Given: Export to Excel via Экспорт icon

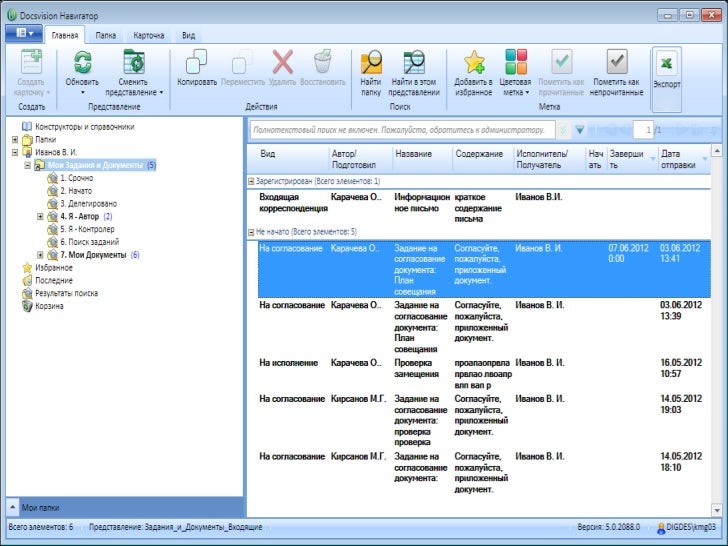Looking at the screenshot, I should coord(666,66).
